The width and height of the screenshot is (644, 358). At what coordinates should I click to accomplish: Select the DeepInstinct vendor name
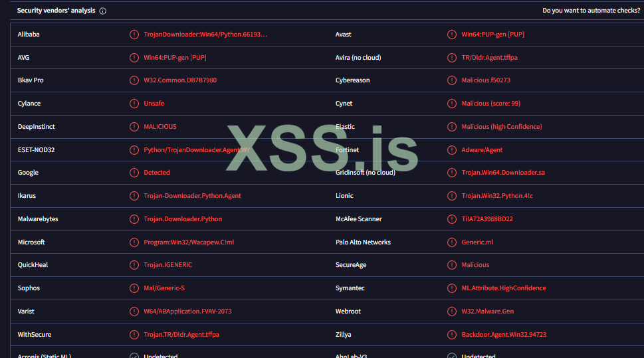(36, 127)
